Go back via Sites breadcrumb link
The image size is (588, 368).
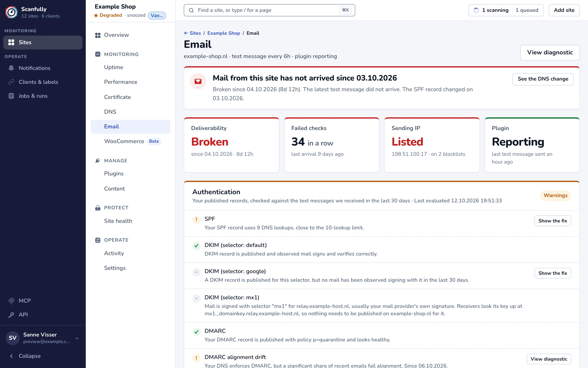click(x=193, y=33)
